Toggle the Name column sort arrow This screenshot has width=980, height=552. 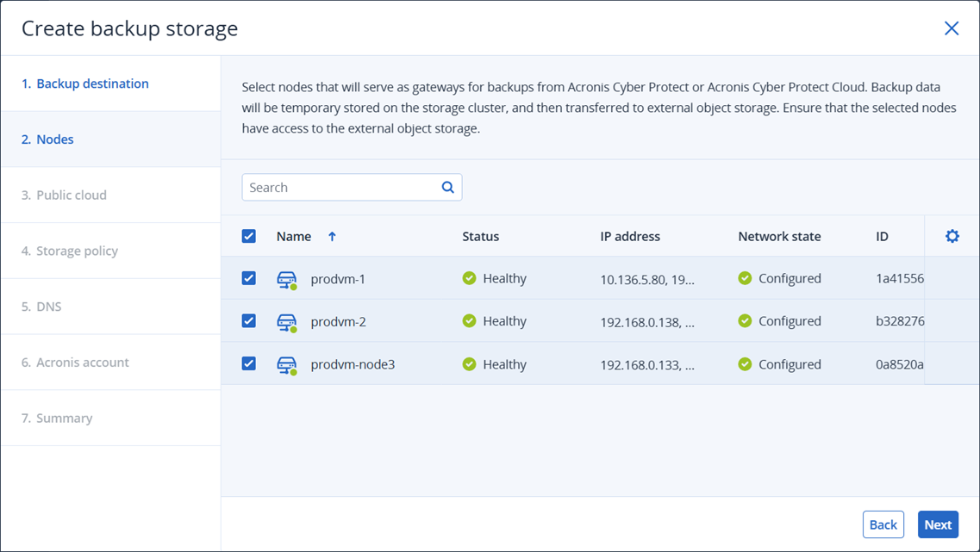coord(331,235)
